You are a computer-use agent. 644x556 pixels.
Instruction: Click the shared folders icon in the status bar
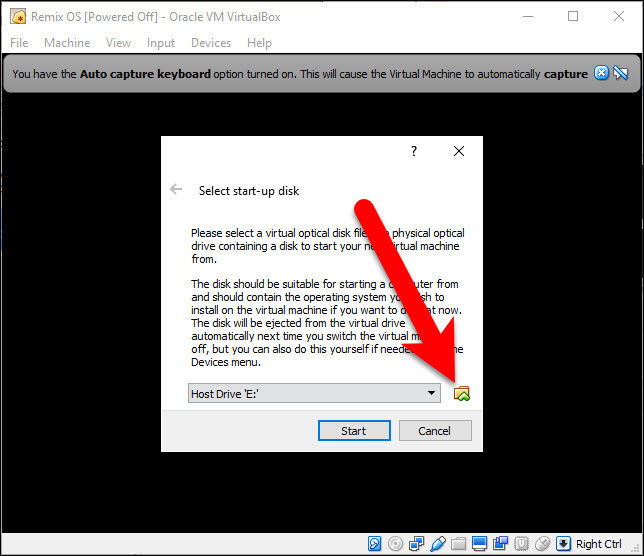pos(458,544)
